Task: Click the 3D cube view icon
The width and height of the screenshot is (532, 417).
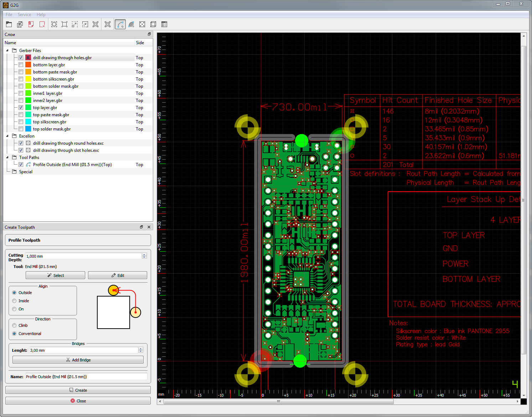Action: 153,24
